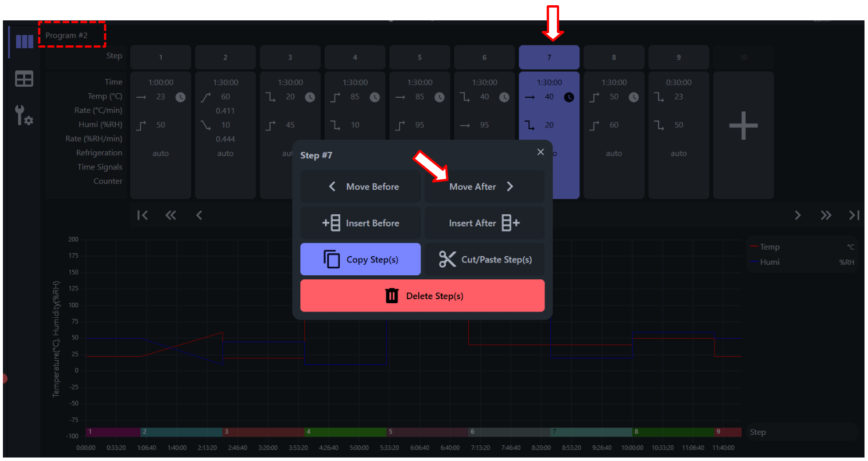Click the clock icon in step 4
Viewport: 868px width, 461px height.
click(x=375, y=97)
